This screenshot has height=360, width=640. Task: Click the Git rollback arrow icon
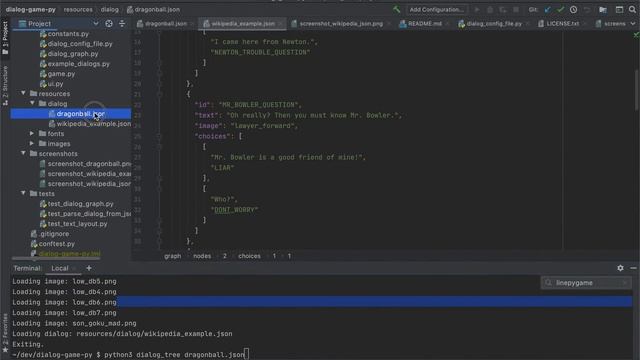coord(587,9)
